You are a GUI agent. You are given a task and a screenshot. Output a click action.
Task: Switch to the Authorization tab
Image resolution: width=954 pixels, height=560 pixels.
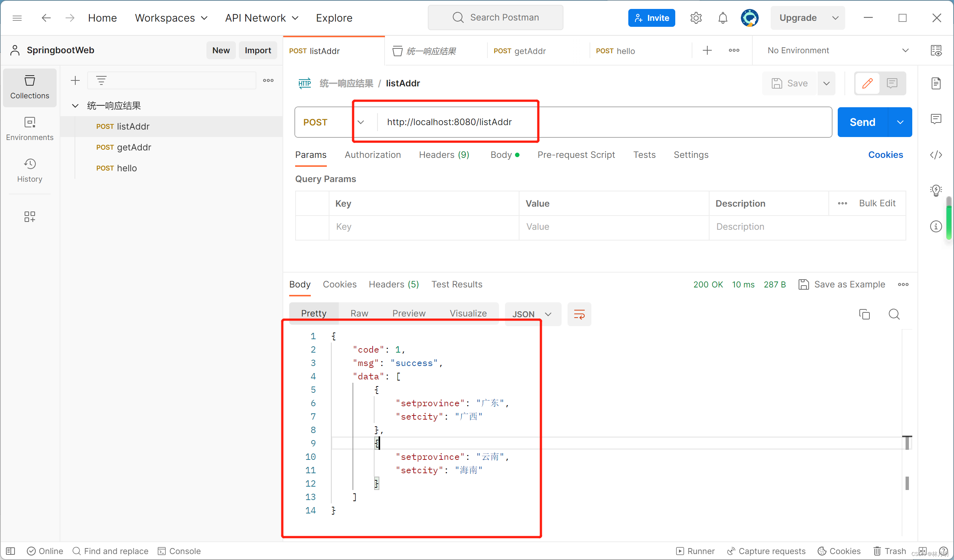pos(373,155)
